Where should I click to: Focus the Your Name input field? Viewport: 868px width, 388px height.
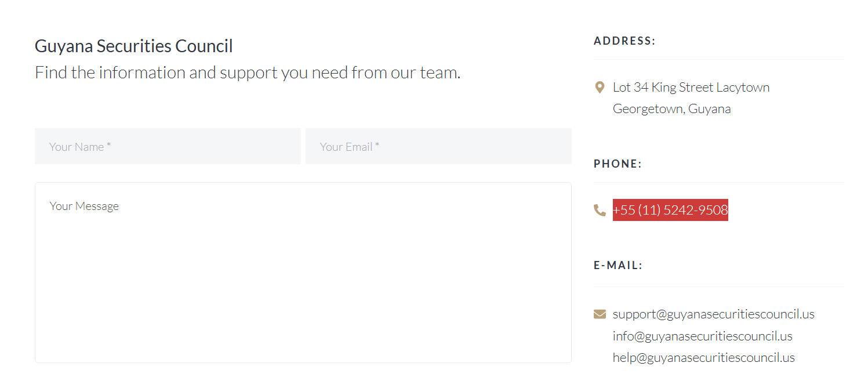[168, 147]
